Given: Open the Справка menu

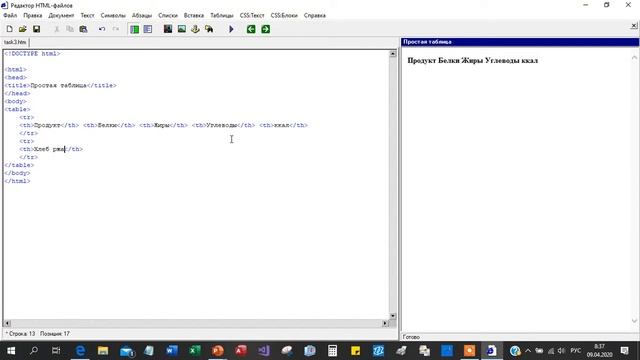Looking at the screenshot, I should click(x=315, y=15).
